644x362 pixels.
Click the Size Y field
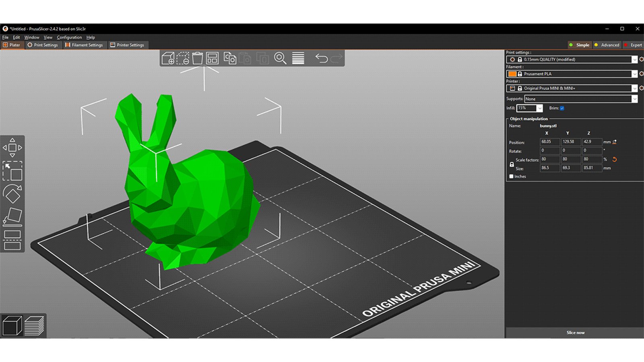(x=571, y=168)
